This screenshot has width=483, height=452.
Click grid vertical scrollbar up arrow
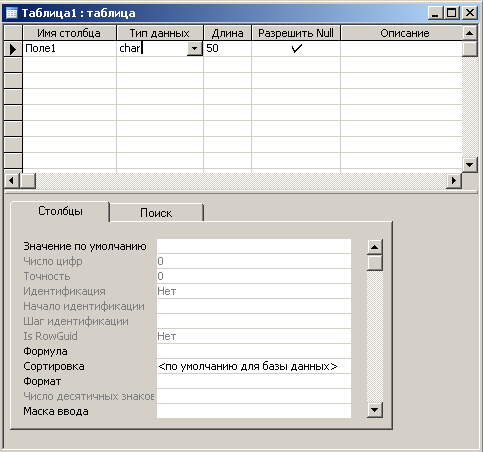[469, 33]
